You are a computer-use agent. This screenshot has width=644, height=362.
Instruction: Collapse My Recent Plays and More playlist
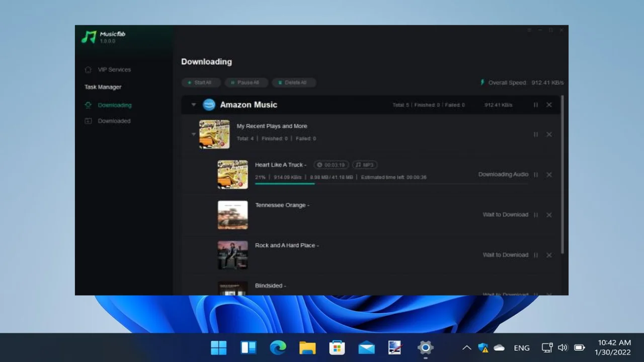coord(194,134)
